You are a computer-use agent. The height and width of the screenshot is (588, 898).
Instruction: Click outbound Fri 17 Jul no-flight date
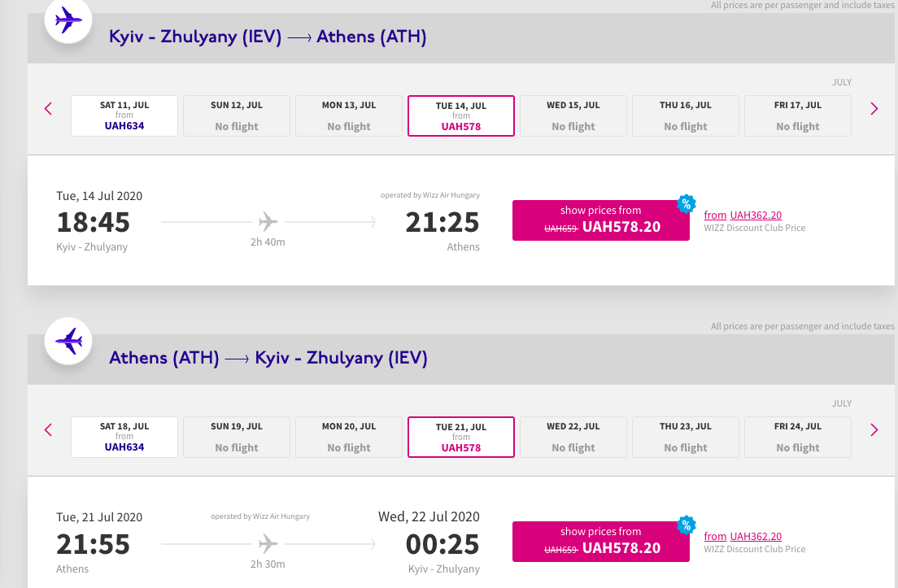(798, 115)
